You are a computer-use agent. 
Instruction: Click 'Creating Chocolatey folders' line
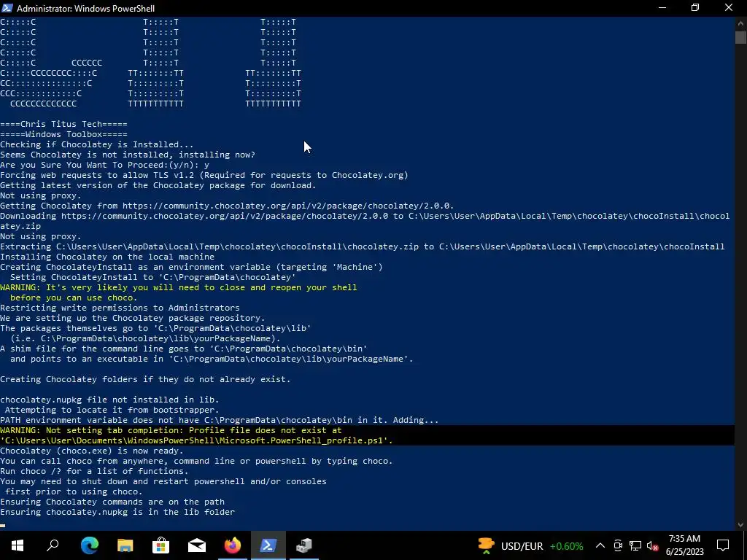click(x=145, y=379)
